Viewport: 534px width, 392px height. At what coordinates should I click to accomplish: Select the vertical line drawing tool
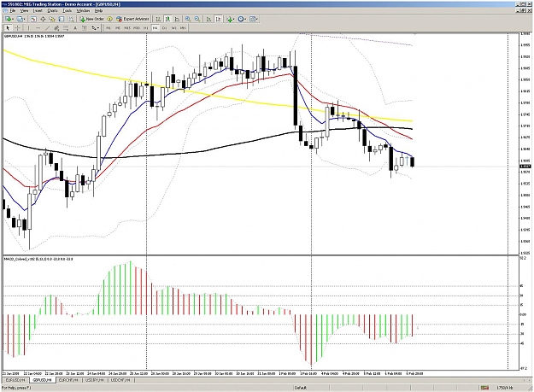pos(28,28)
